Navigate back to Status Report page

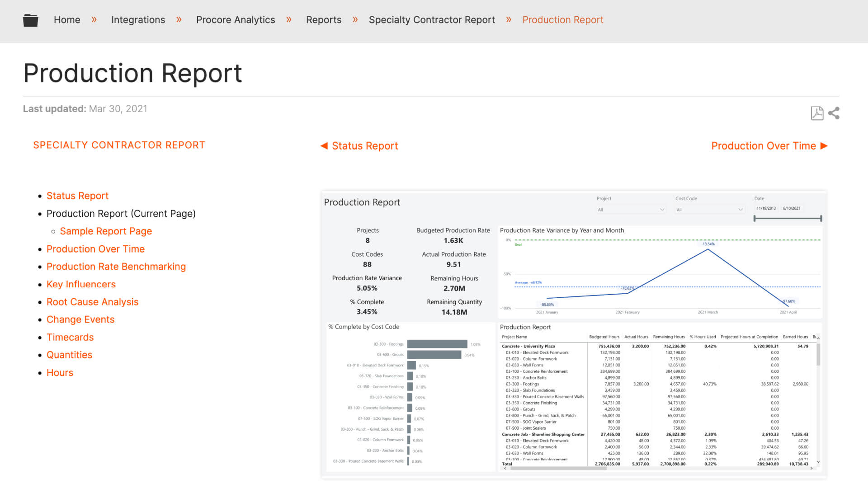click(x=358, y=145)
